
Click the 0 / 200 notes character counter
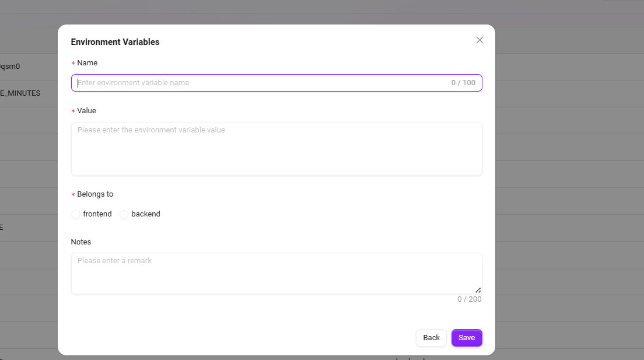469,299
